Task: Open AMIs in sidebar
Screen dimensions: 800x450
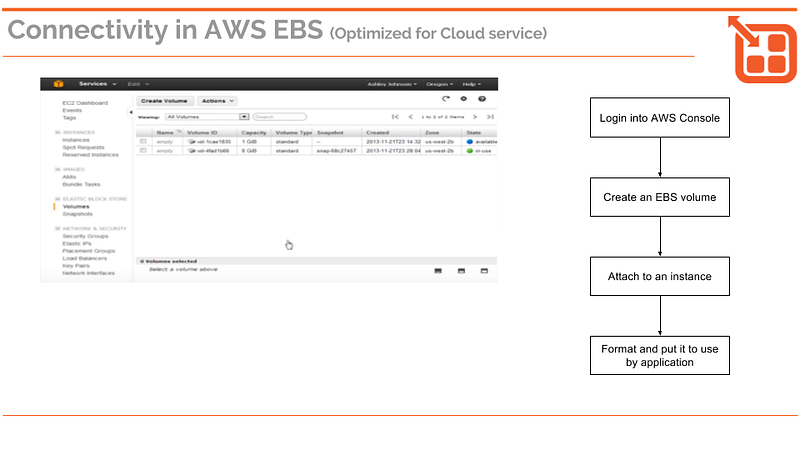Action: point(69,177)
